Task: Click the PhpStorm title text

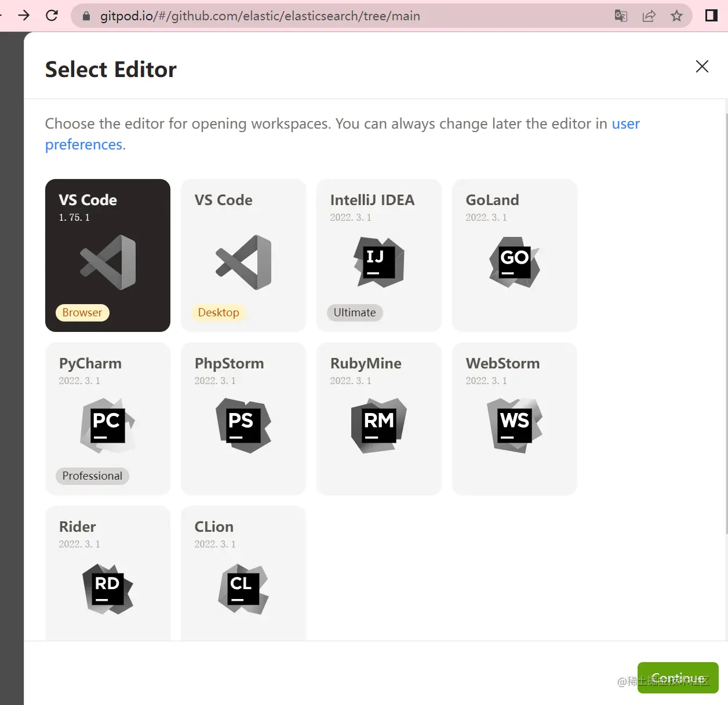Action: point(229,364)
